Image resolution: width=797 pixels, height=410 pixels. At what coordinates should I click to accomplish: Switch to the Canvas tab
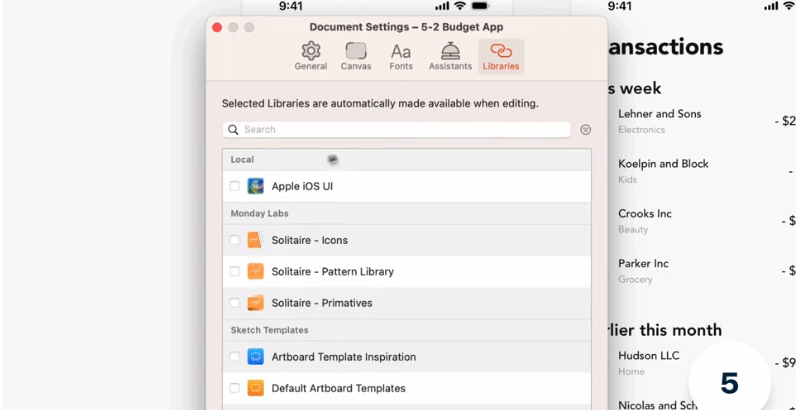pos(356,56)
